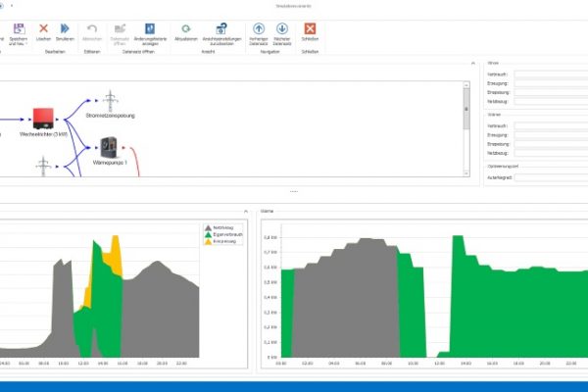588x392 pixels.
Task: Click the Strom Verbrauch field
Action: (551, 74)
